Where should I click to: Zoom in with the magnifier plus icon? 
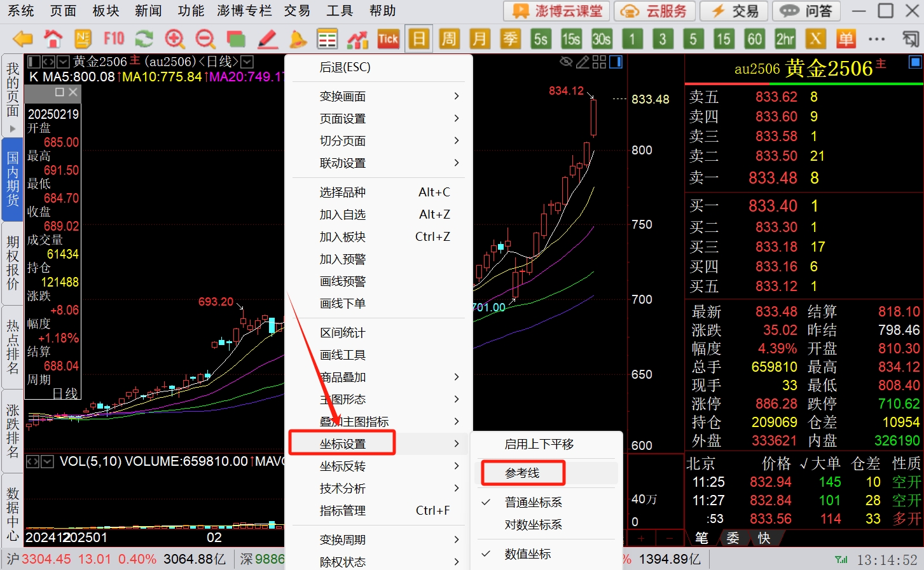pos(175,39)
